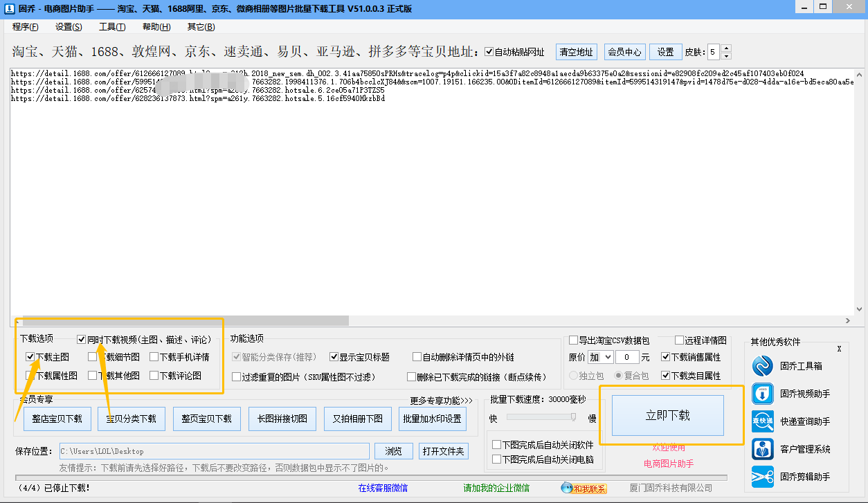
Task: Enable 导出淘宝CSV数据包 checkbox
Action: click(x=573, y=340)
